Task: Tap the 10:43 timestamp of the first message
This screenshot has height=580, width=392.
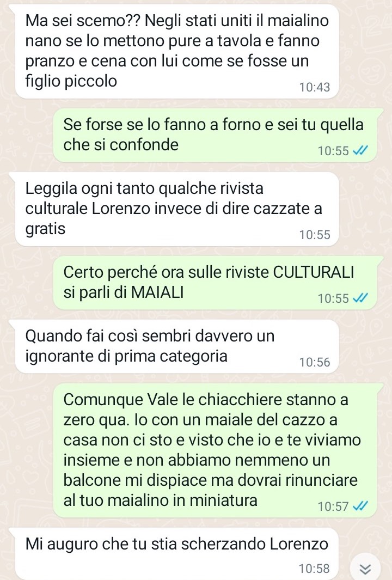Action: [x=314, y=87]
